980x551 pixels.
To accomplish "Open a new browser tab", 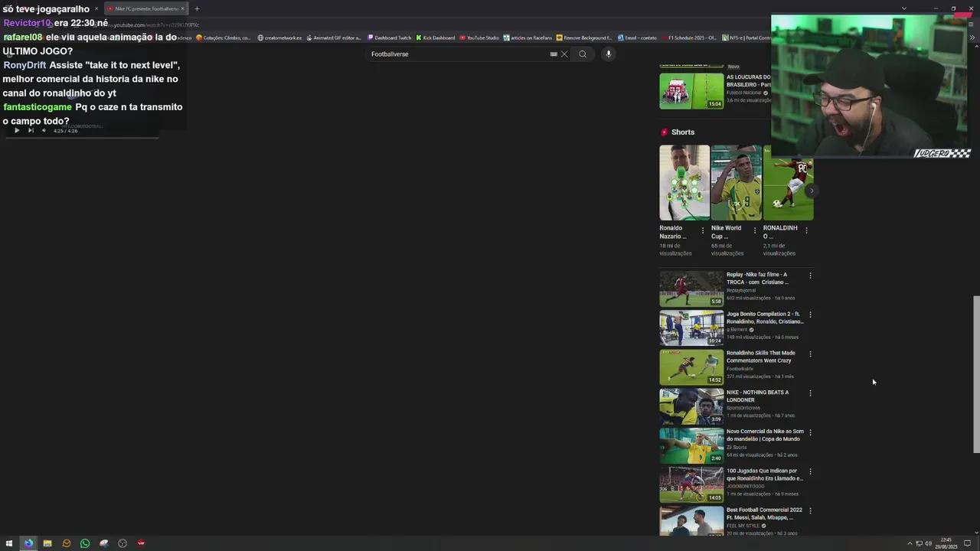I will click(x=197, y=8).
